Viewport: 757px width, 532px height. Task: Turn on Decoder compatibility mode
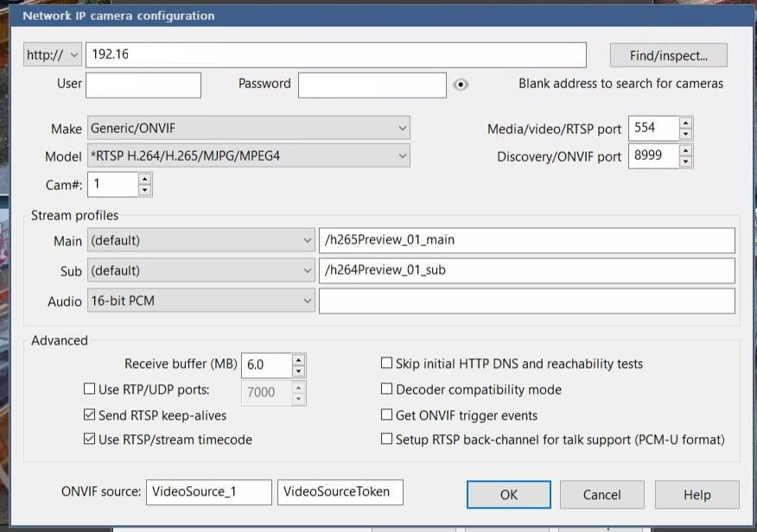coord(387,389)
